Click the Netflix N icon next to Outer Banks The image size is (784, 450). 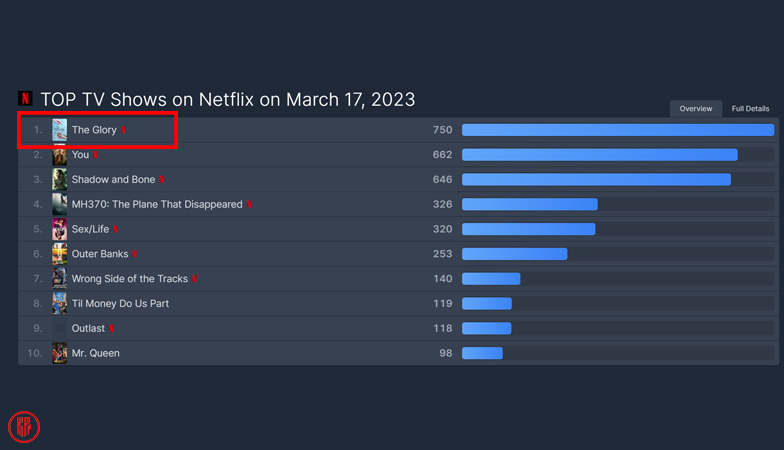(x=135, y=254)
